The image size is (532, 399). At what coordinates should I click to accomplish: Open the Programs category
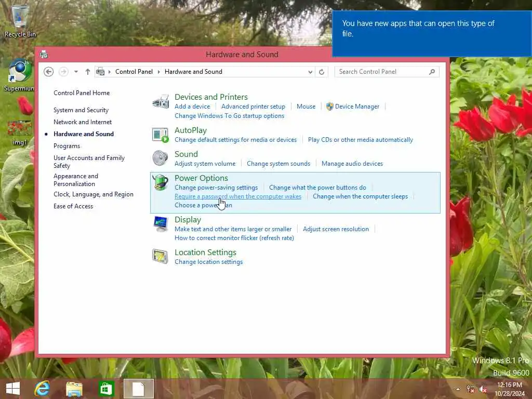66,146
